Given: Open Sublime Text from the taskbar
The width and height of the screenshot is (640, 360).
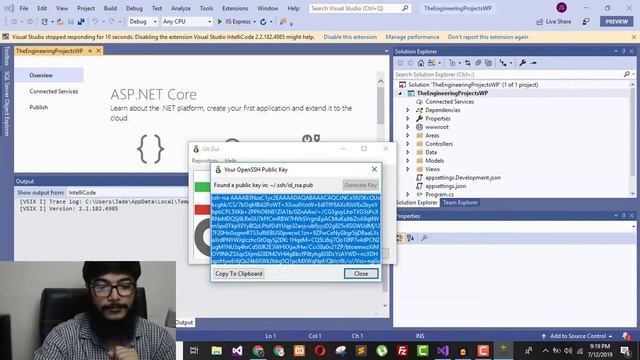Looking at the screenshot, I should tap(361, 351).
